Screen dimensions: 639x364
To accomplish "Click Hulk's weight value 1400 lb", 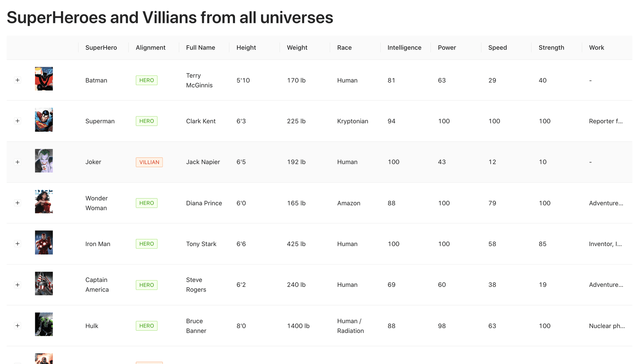I will 298,326.
